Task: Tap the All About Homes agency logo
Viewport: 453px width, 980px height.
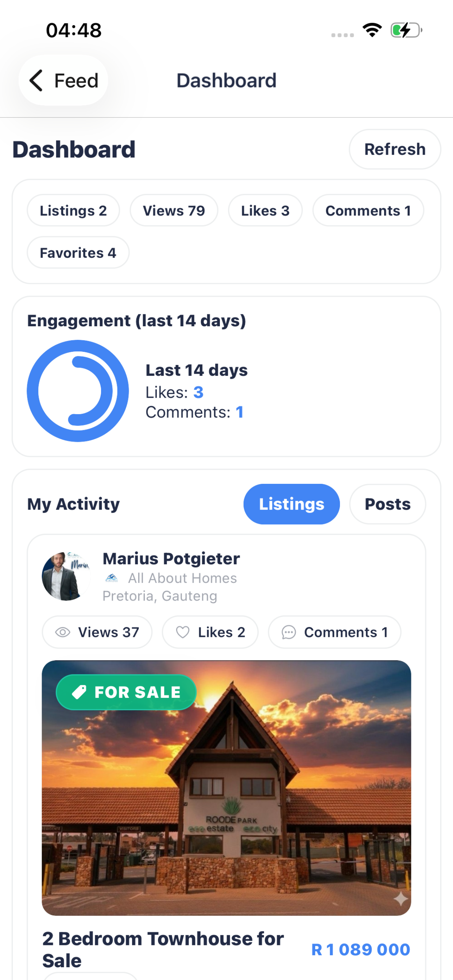Action: point(111,578)
